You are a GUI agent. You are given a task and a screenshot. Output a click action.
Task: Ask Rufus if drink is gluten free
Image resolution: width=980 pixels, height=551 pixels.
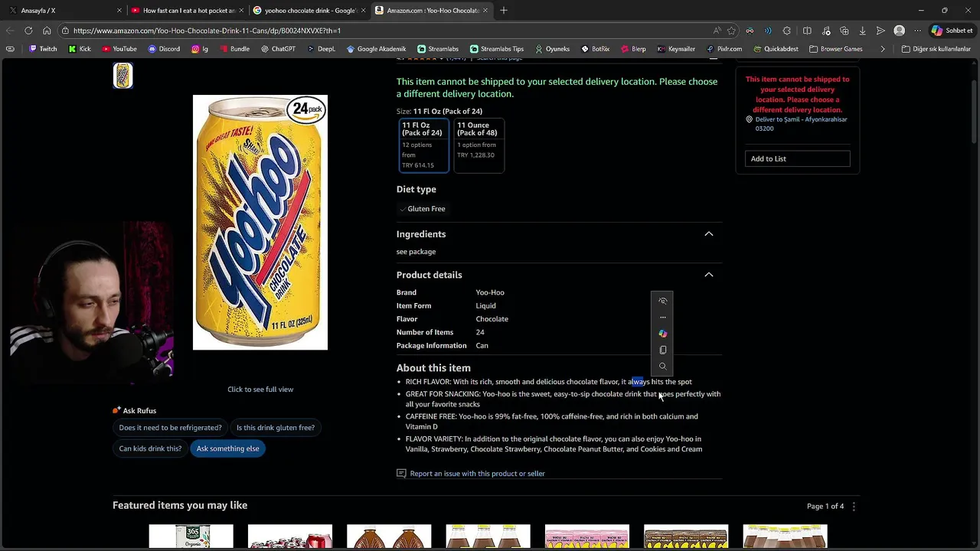pos(276,428)
